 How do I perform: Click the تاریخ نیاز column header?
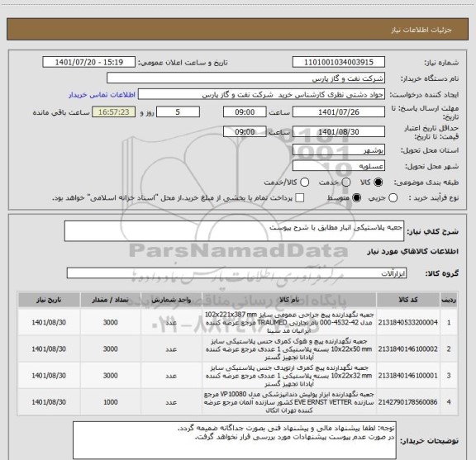tap(49, 300)
